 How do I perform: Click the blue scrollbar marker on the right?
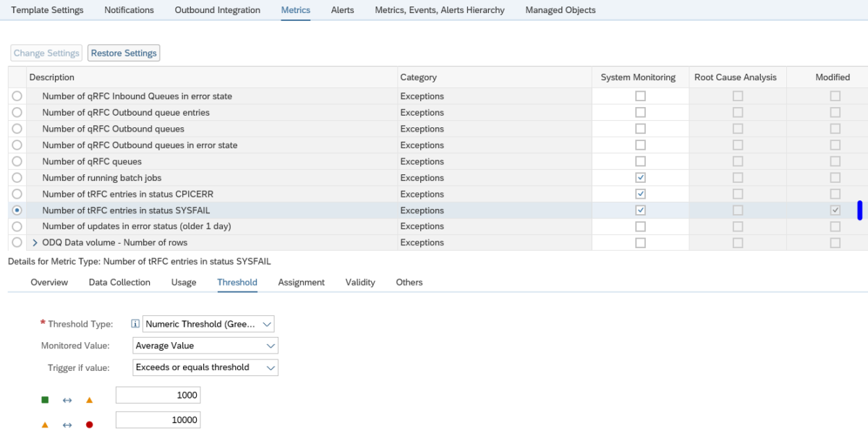859,210
